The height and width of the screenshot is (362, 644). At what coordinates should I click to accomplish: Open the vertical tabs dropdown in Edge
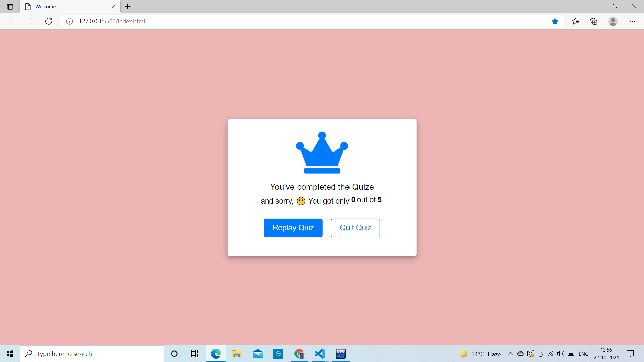(x=10, y=6)
